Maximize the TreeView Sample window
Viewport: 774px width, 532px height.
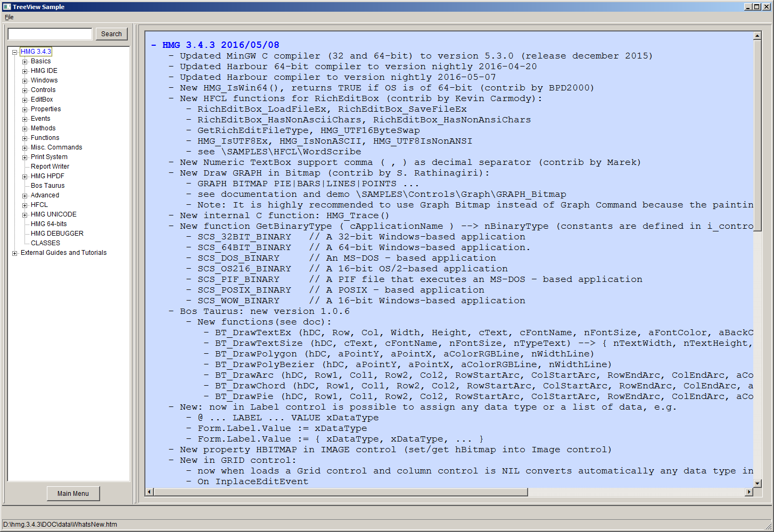(756, 7)
